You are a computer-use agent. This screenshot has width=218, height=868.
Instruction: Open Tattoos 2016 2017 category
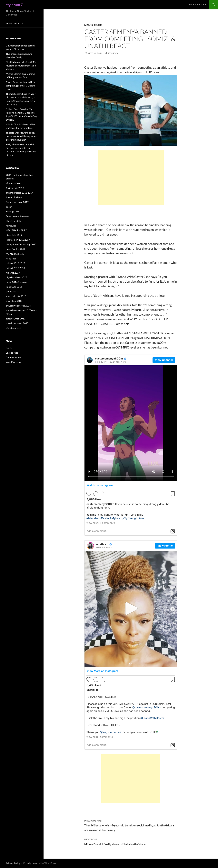coord(15,319)
